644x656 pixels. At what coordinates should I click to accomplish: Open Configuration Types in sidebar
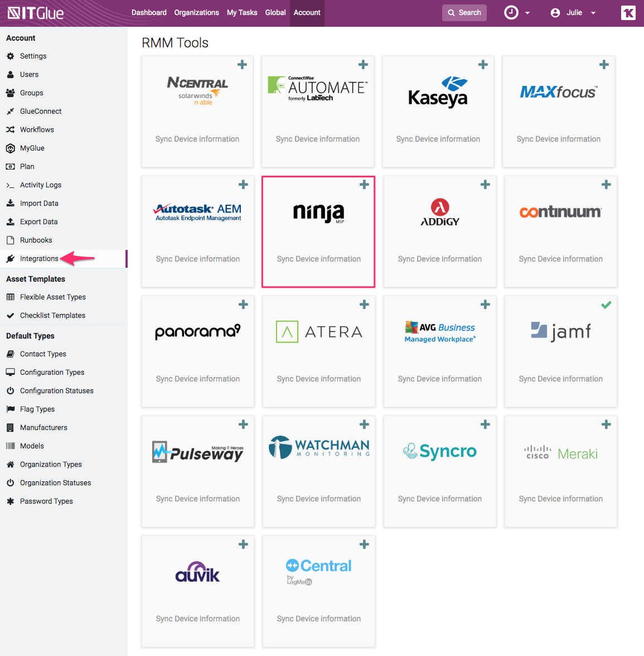(x=52, y=373)
